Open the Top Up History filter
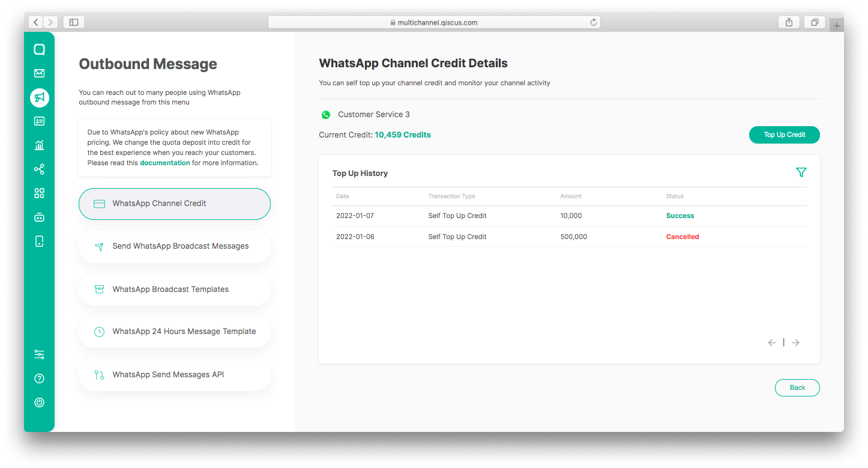Viewport: 868px width, 468px height. 801,172
